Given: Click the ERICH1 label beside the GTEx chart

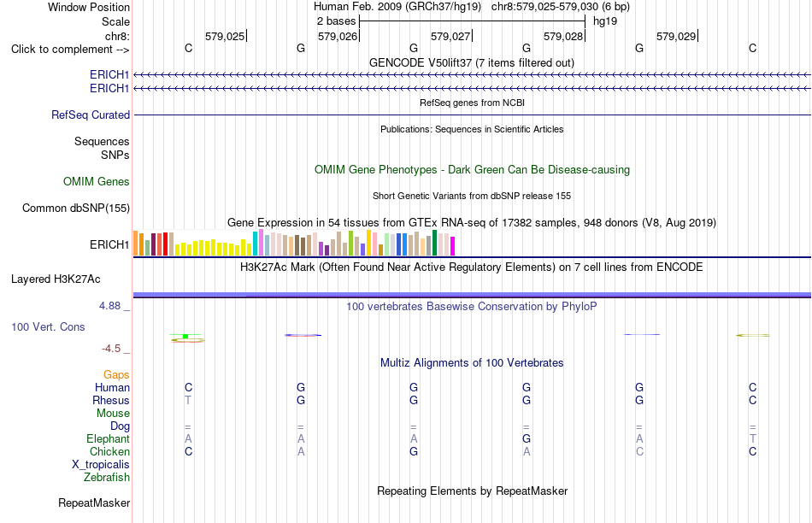Looking at the screenshot, I should point(109,244).
